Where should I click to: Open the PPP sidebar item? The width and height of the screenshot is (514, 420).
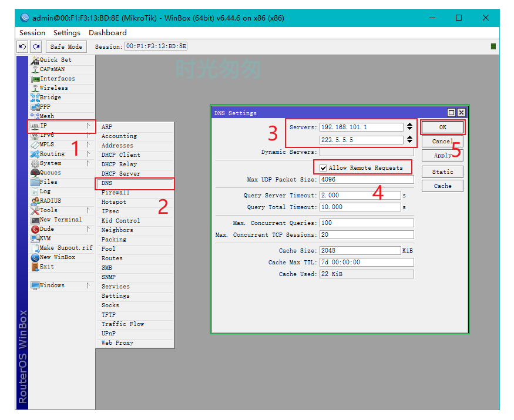62,107
